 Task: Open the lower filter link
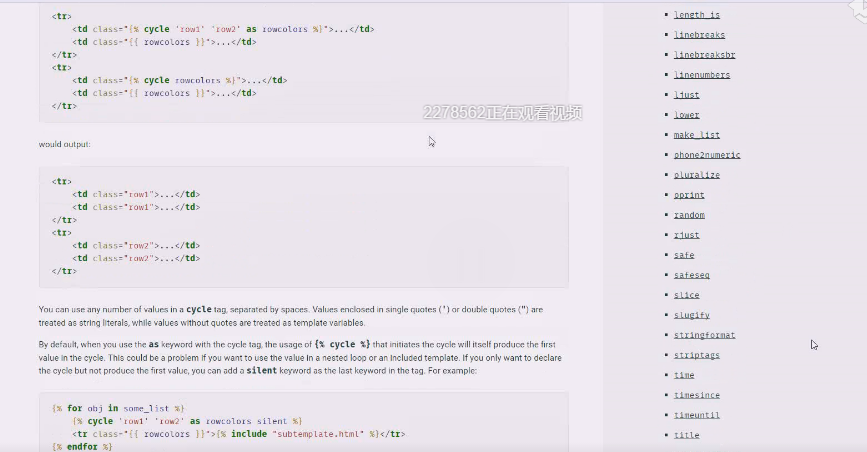click(x=686, y=115)
